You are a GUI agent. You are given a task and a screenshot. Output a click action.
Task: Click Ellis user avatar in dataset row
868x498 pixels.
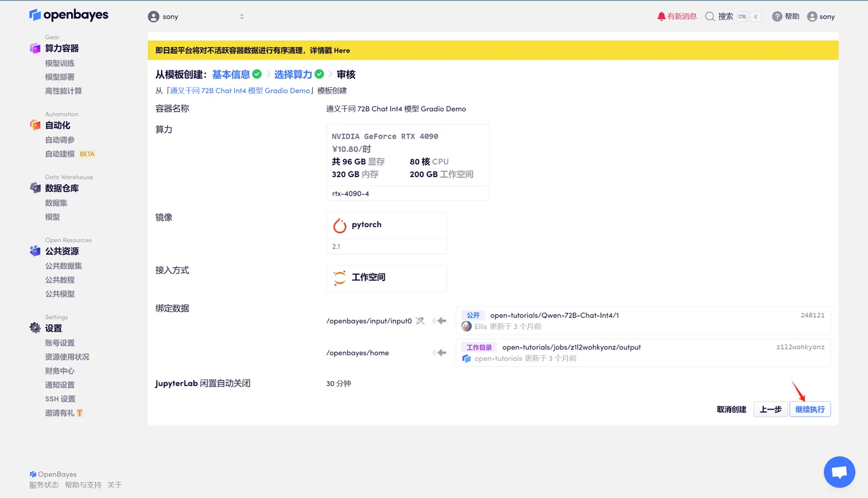click(x=466, y=326)
